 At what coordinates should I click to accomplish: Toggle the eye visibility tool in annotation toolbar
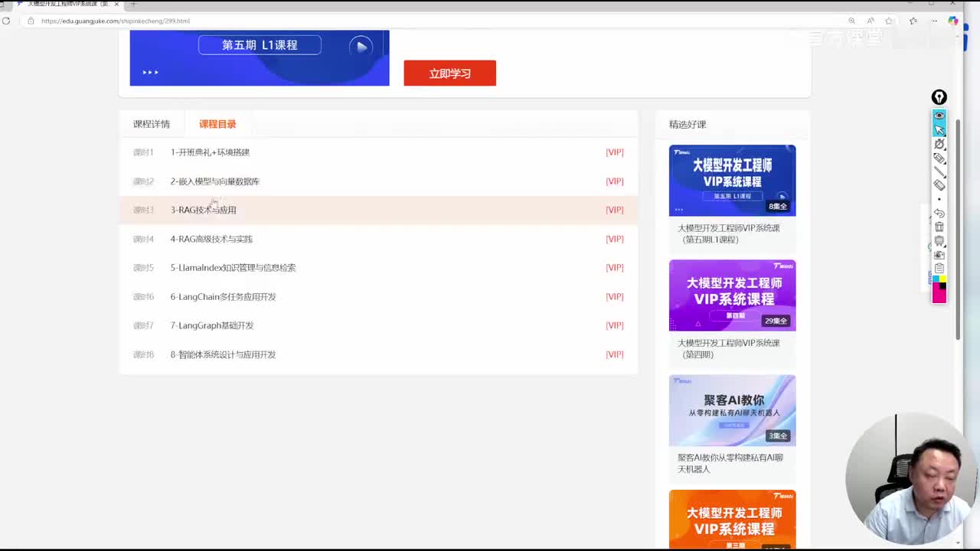point(939,116)
